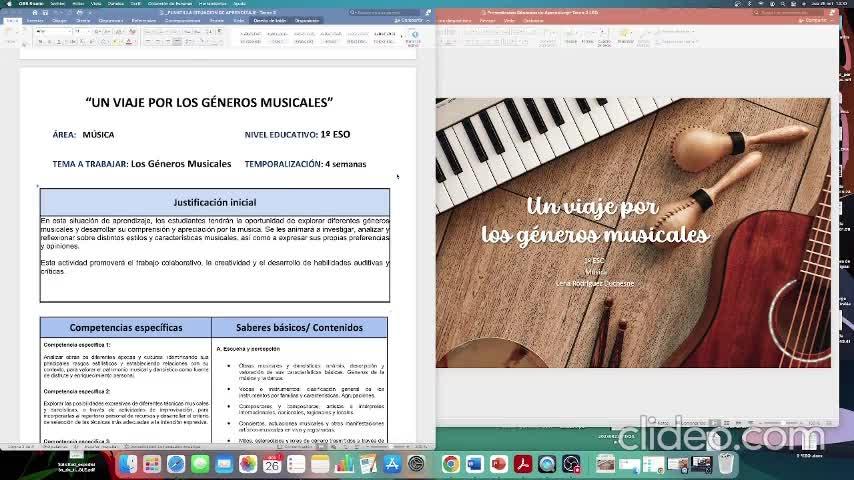Click the Word search field
This screenshot has height=480, width=854.
pyautogui.click(x=384, y=13)
